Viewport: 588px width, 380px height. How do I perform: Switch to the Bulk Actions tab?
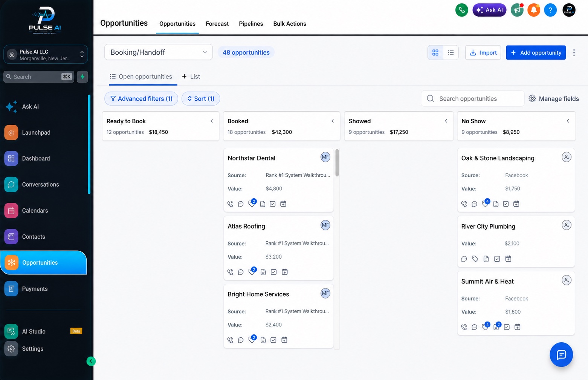pyautogui.click(x=290, y=24)
